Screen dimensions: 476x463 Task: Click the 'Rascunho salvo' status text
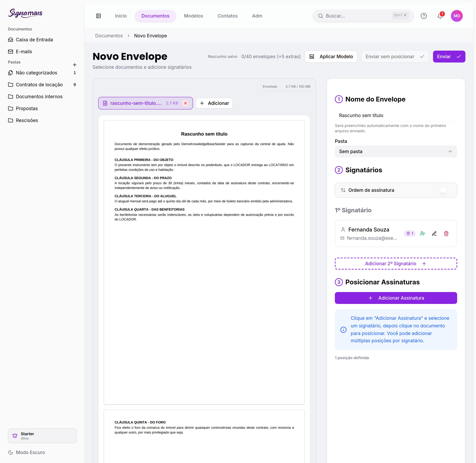click(x=222, y=56)
